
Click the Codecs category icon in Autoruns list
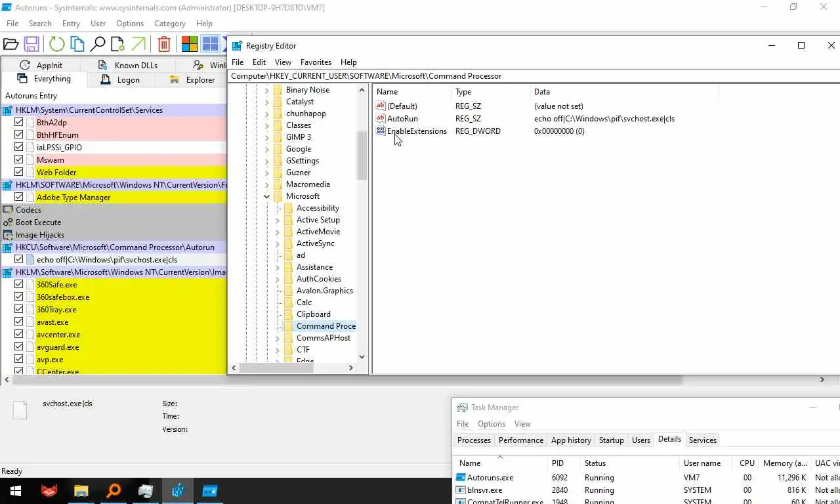tap(8, 210)
